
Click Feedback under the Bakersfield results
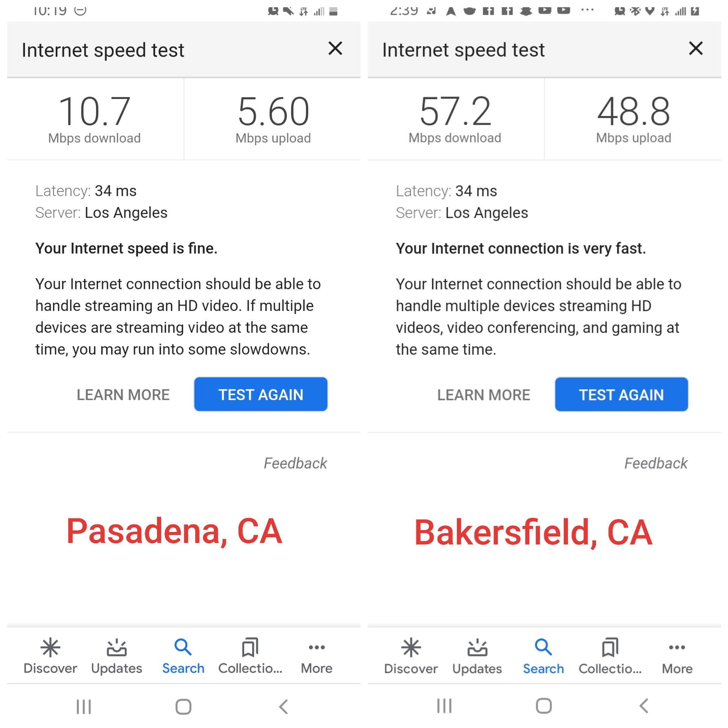(656, 463)
